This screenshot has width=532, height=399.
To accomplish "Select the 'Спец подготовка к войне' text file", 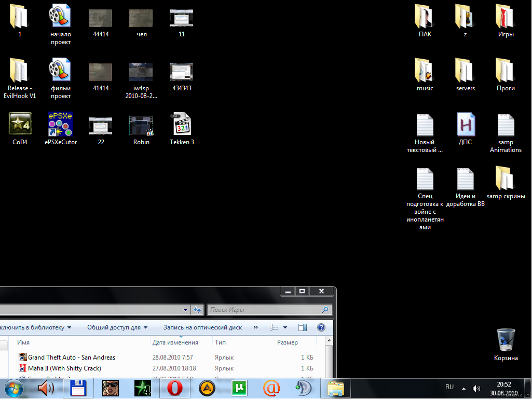I will tap(425, 179).
